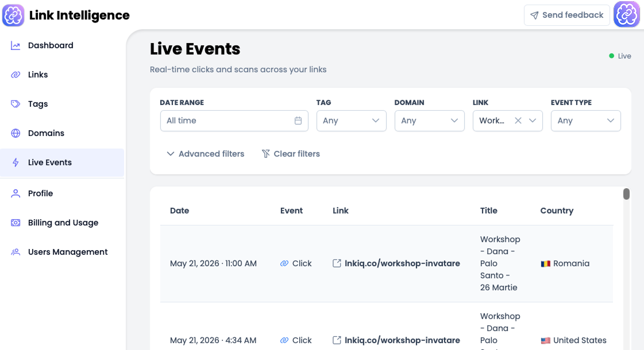Viewport: 644px width, 350px height.
Task: Click the Live Events page heading
Action: click(x=195, y=49)
